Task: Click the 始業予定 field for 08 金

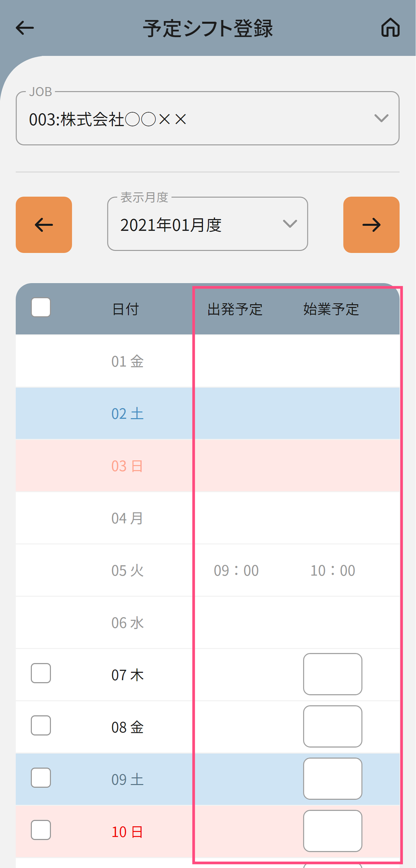Action: point(333,726)
